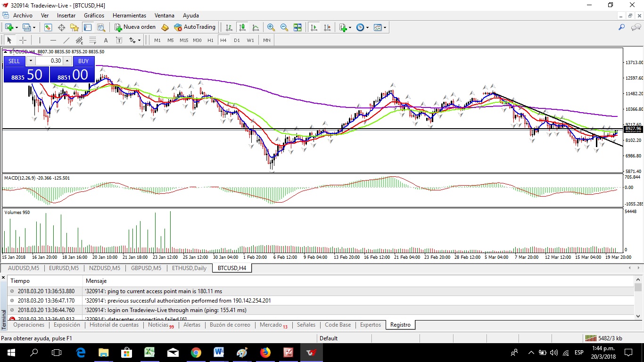Open the Profiles icon in toolbar

(x=26, y=27)
